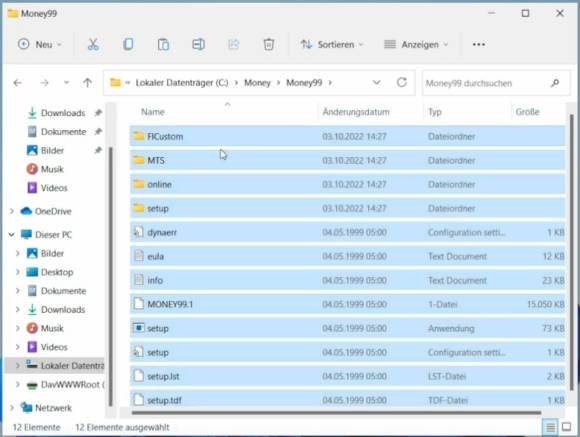Click status text 12 Elemente ausgewählt
This screenshot has width=580, height=437.
point(122,427)
